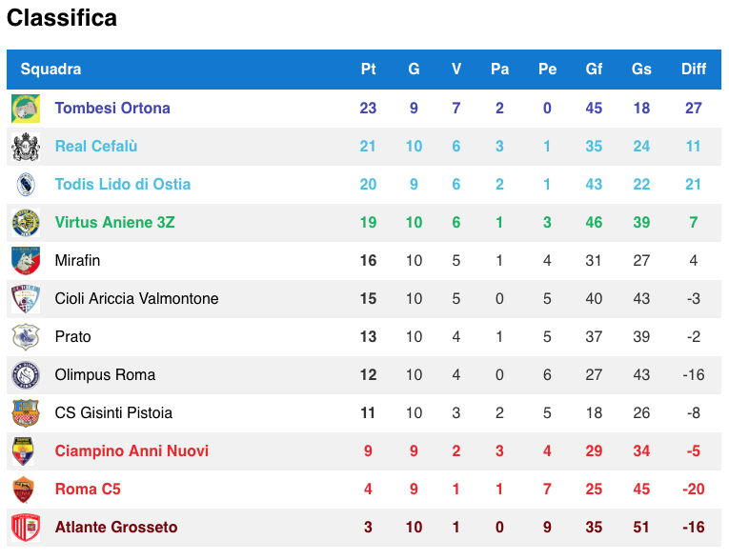The width and height of the screenshot is (729, 560).
Task: Select the CS Gisinti Pistoia team name
Action: point(113,413)
